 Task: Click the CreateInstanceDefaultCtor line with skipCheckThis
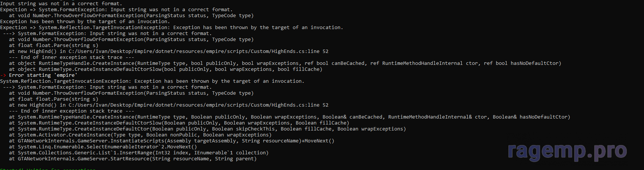pos(207,129)
